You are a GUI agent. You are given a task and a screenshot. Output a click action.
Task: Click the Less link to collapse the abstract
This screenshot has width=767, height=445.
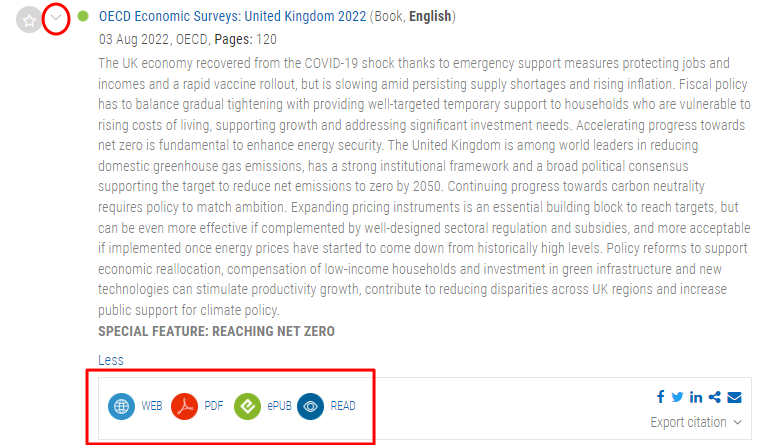click(111, 360)
